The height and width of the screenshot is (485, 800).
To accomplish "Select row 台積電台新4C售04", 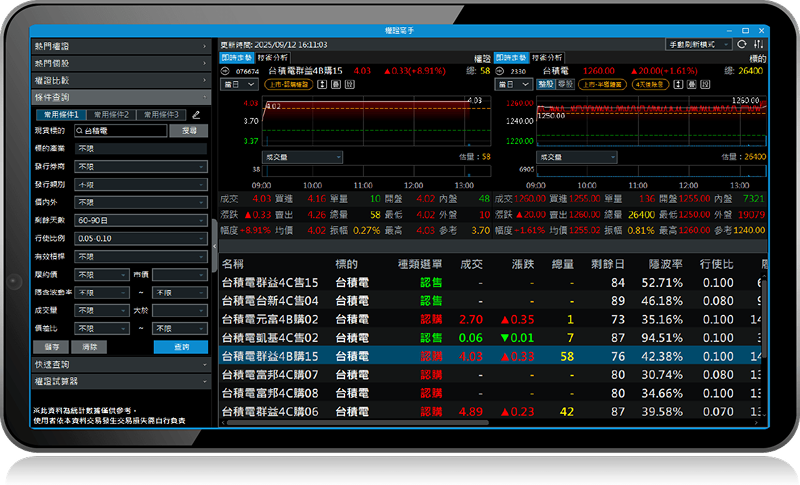I will pyautogui.click(x=490, y=301).
